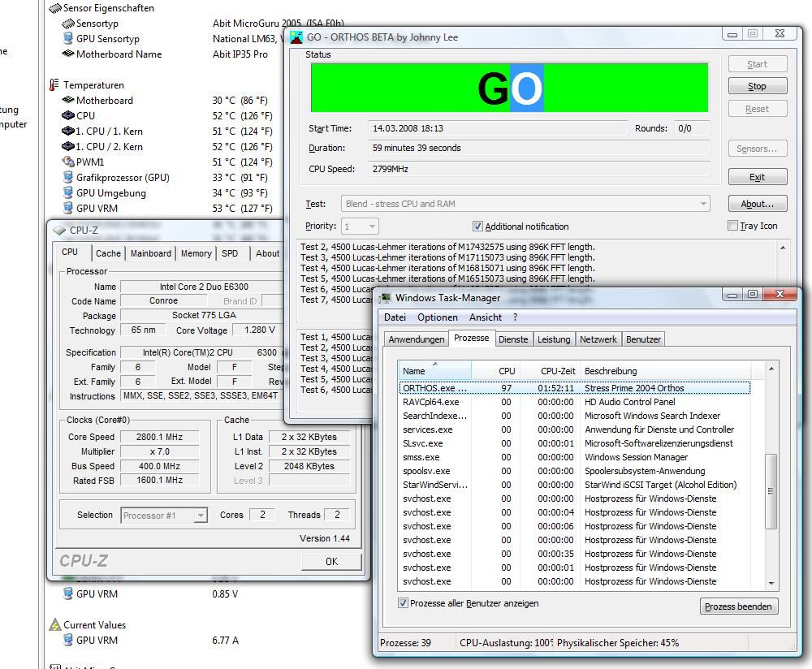
Task: Click the 1. CPU / 2. Kern icon
Action: click(68, 146)
